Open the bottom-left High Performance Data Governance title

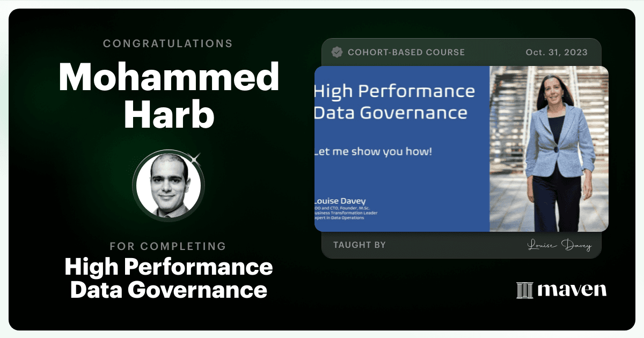(x=169, y=278)
